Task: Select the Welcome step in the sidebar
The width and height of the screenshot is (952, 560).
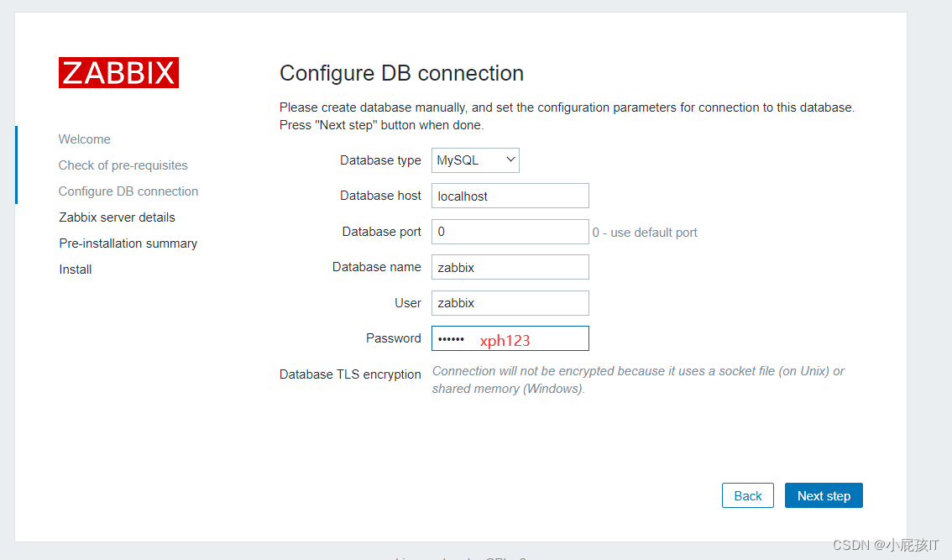Action: tap(84, 139)
